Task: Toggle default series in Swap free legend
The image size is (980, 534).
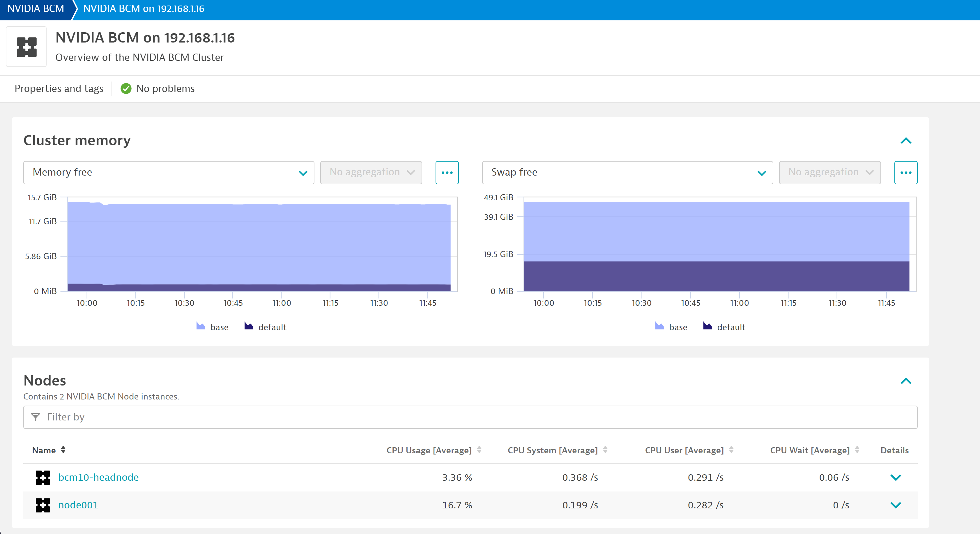Action: tap(724, 327)
